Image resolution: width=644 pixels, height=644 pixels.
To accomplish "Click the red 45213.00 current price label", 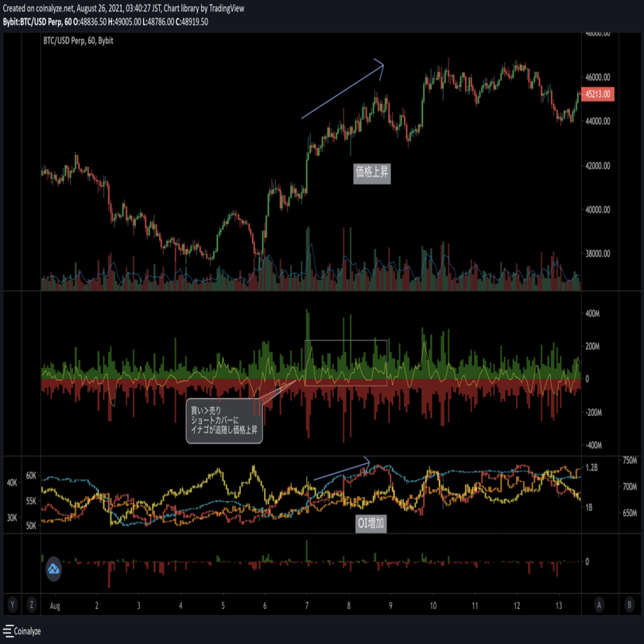I will tap(597, 94).
